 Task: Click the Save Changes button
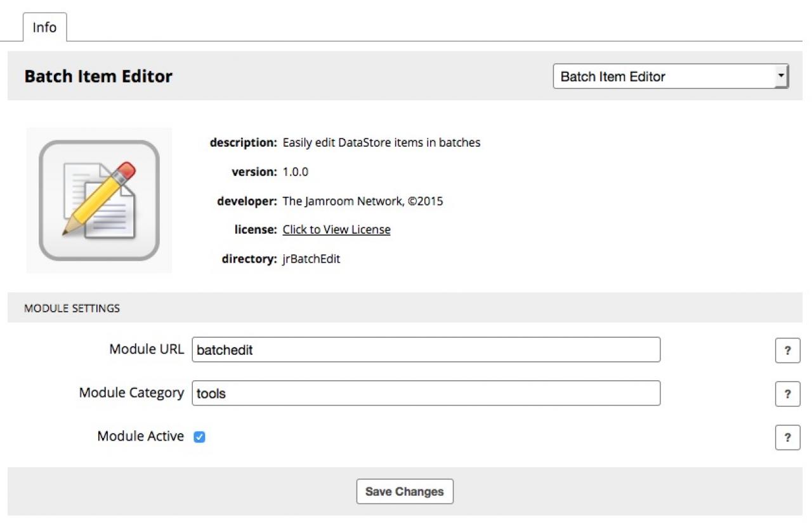(405, 491)
